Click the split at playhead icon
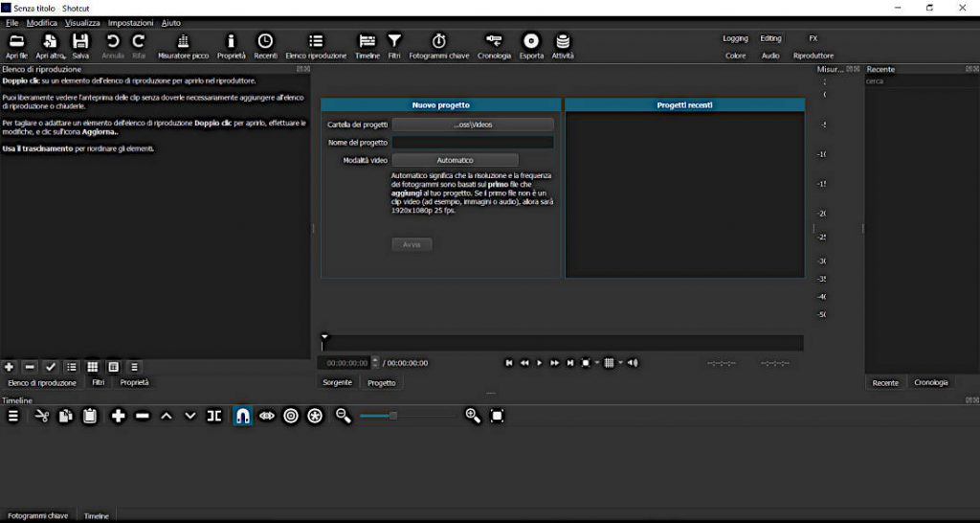The height and width of the screenshot is (523, 980). pyautogui.click(x=214, y=416)
